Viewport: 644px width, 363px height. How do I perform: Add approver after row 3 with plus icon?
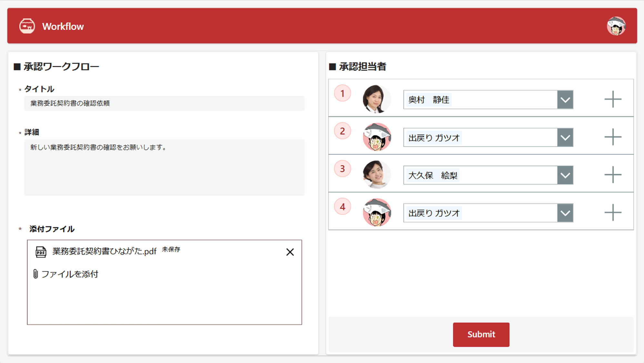612,175
